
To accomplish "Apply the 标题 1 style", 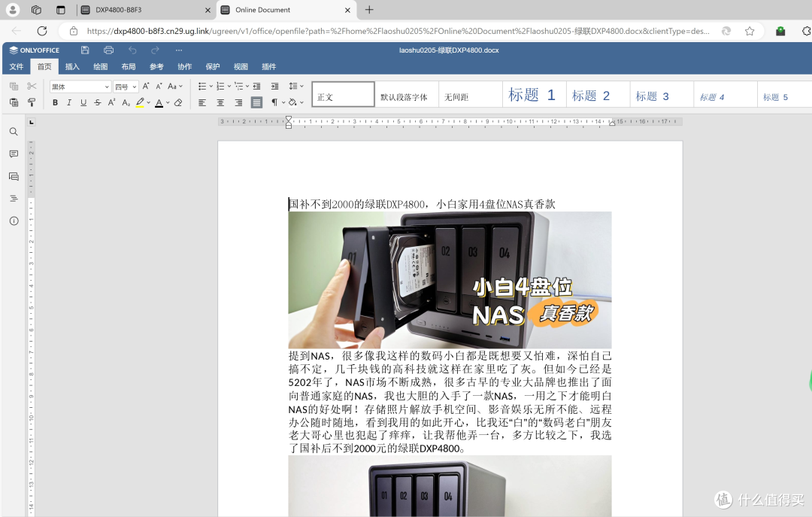I will (x=534, y=94).
